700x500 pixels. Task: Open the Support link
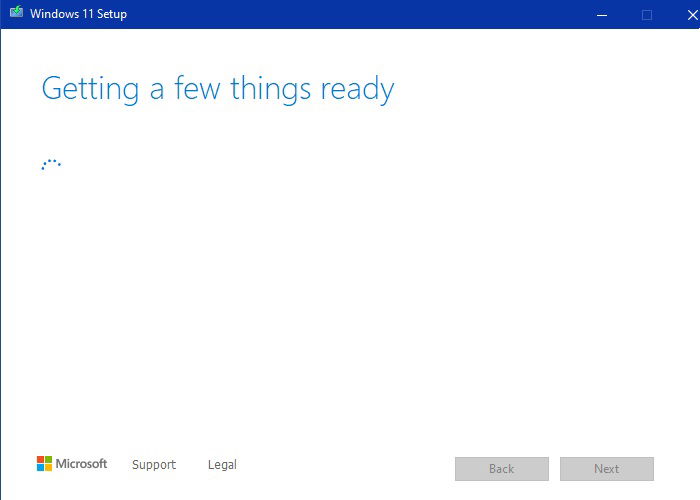pyautogui.click(x=154, y=465)
